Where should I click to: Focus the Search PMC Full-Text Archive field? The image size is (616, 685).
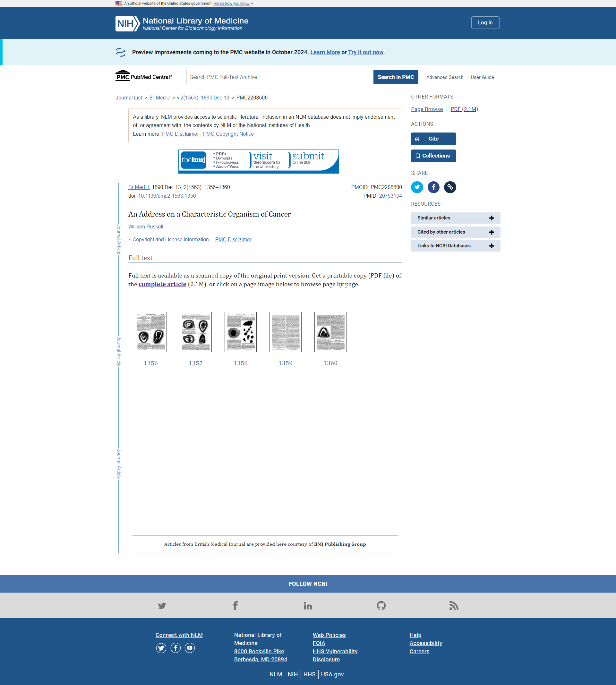[x=279, y=77]
